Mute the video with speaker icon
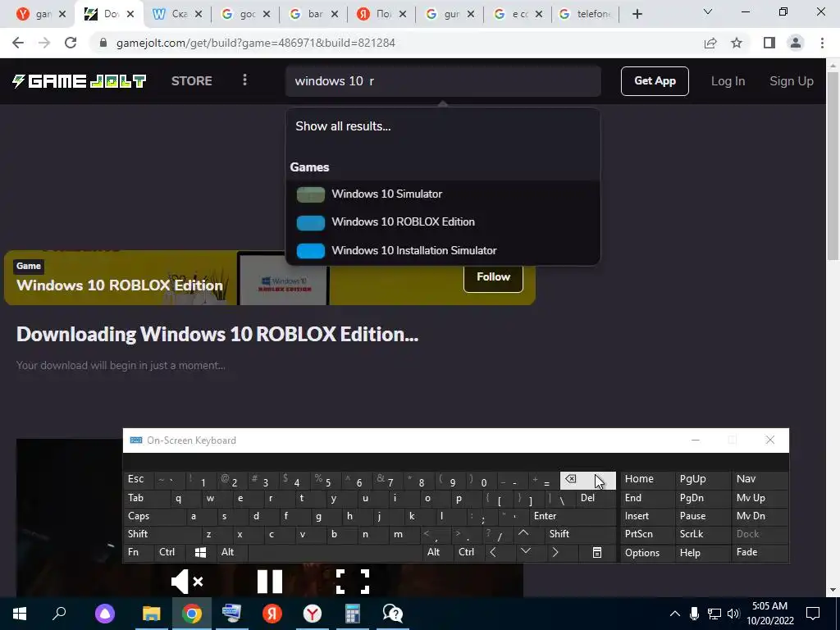This screenshot has width=840, height=630. pyautogui.click(x=187, y=582)
